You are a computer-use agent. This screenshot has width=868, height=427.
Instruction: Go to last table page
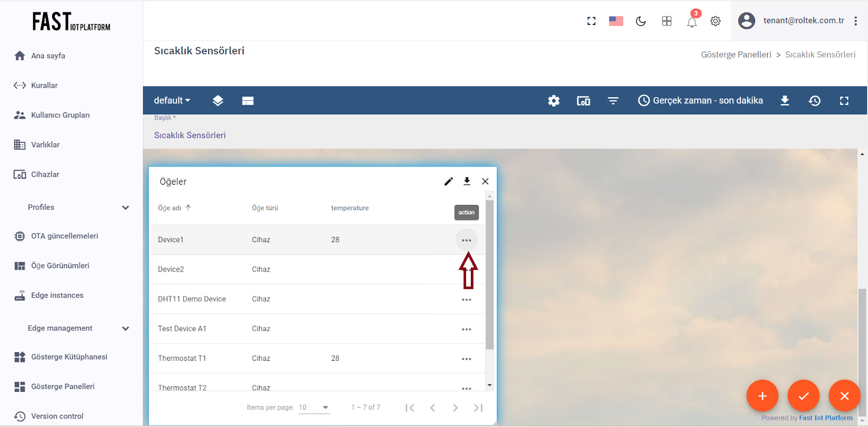[478, 407]
